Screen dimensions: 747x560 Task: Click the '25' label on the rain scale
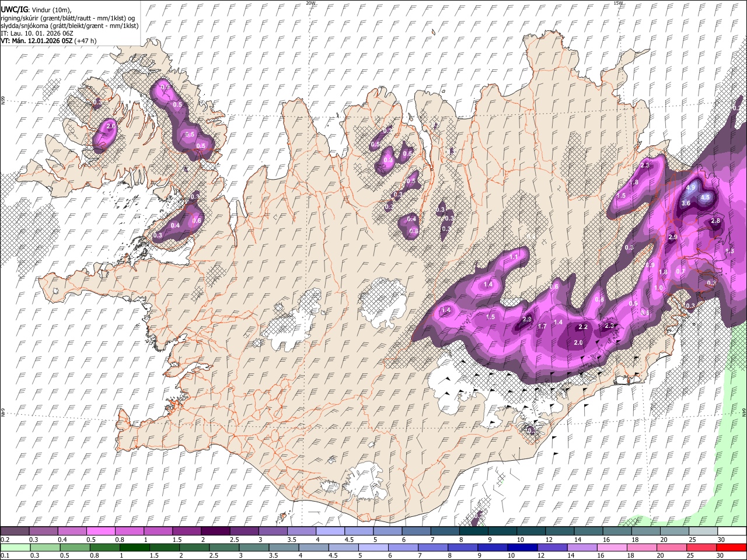click(x=691, y=556)
